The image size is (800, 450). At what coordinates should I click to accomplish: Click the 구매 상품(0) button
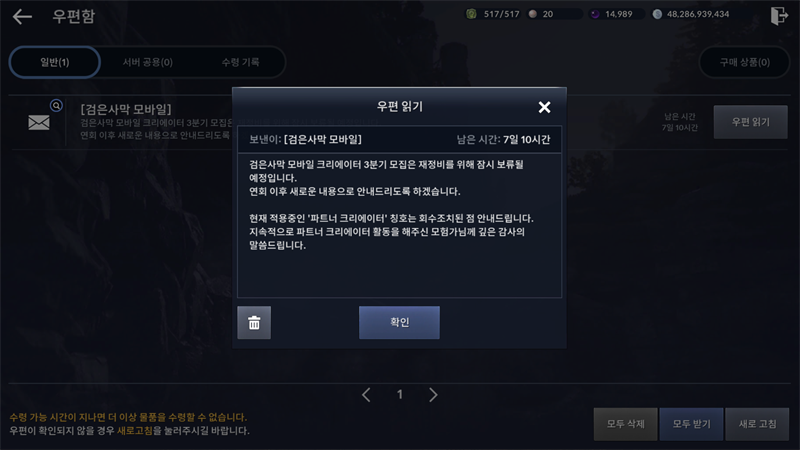pyautogui.click(x=744, y=62)
